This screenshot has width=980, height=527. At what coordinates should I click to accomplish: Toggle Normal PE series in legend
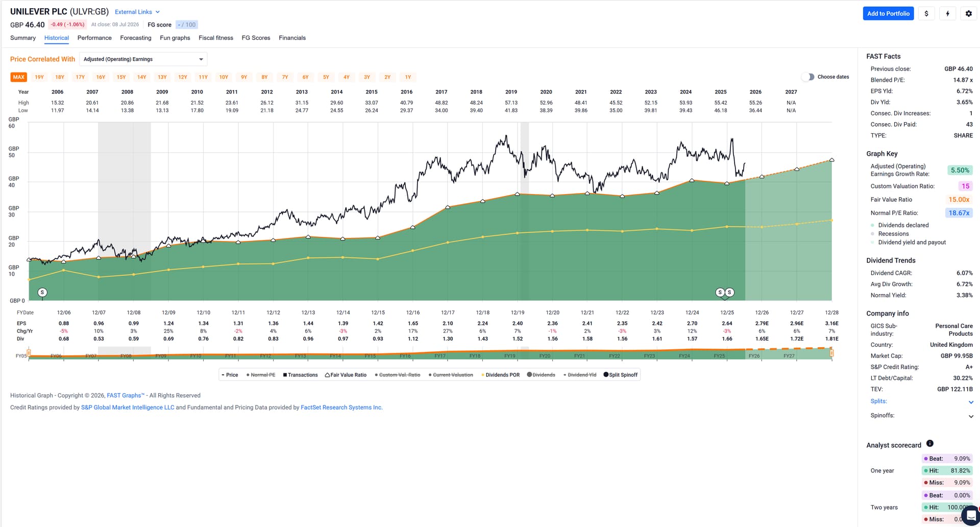[261, 375]
